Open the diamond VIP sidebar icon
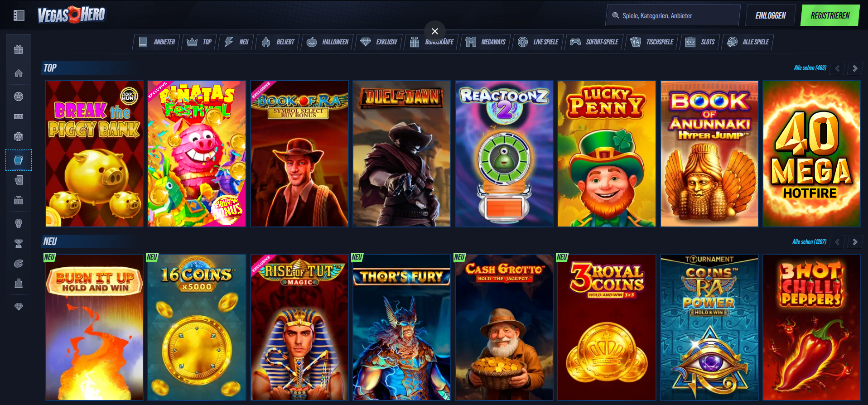This screenshot has height=405, width=868. point(19,307)
